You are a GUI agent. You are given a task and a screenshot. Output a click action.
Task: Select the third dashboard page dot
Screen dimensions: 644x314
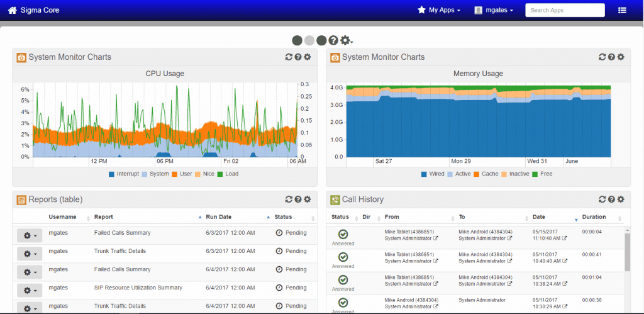click(321, 40)
